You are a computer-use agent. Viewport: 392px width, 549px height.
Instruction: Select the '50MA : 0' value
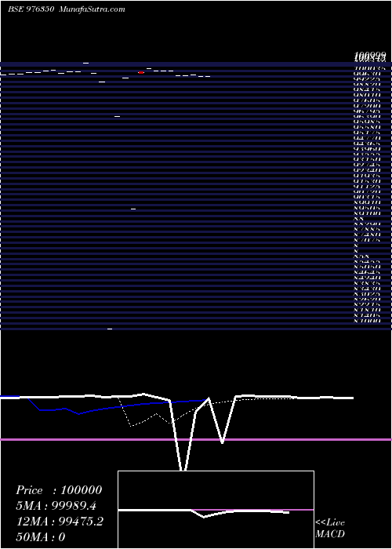41,536
